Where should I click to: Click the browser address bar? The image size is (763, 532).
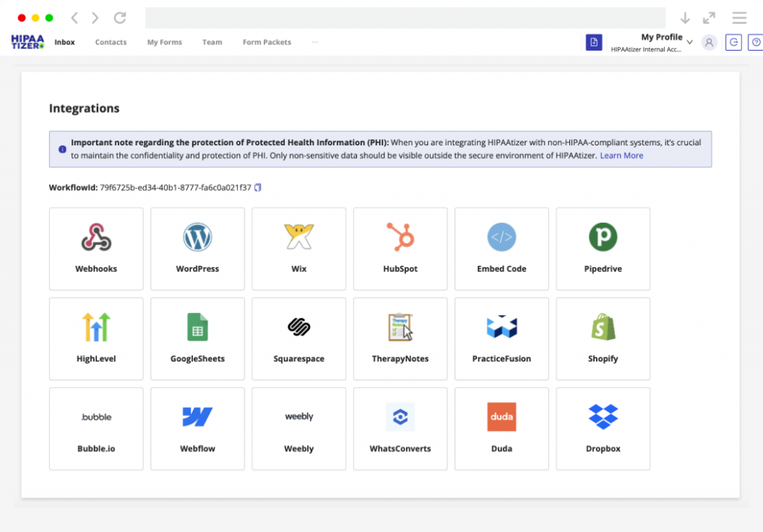tap(405, 18)
